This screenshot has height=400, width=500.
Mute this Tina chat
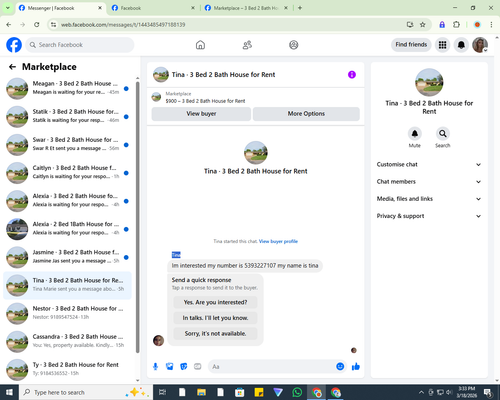[x=415, y=134]
